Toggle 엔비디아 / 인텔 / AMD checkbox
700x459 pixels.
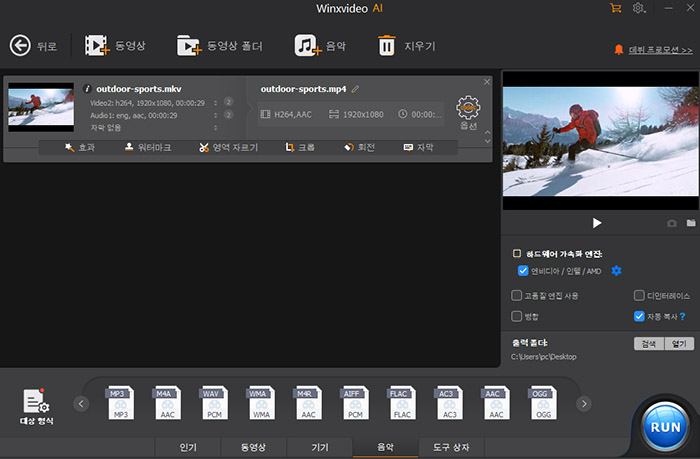point(523,271)
